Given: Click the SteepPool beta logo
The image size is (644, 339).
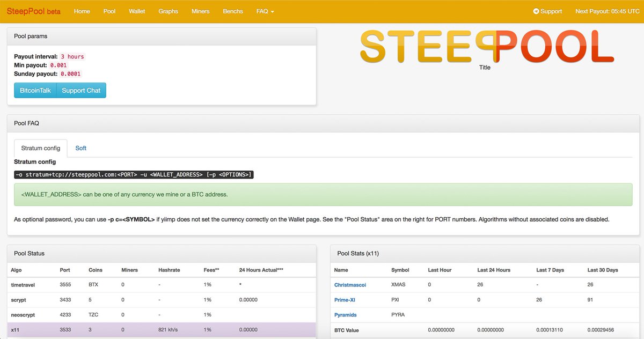Looking at the screenshot, I should coord(32,11).
